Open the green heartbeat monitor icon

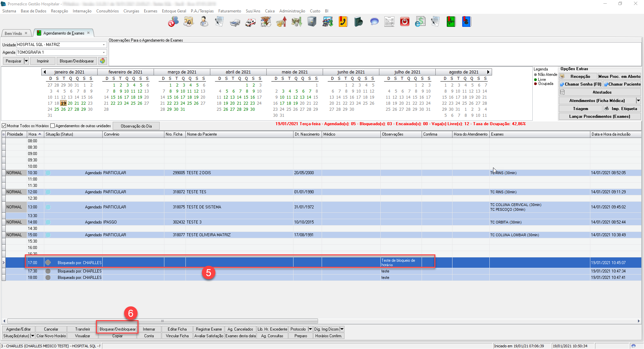[451, 22]
